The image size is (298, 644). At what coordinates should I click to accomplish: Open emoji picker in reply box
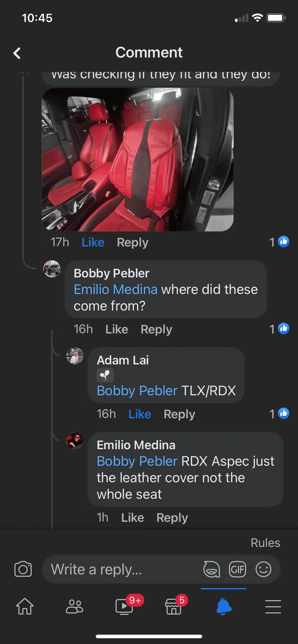pyautogui.click(x=263, y=569)
